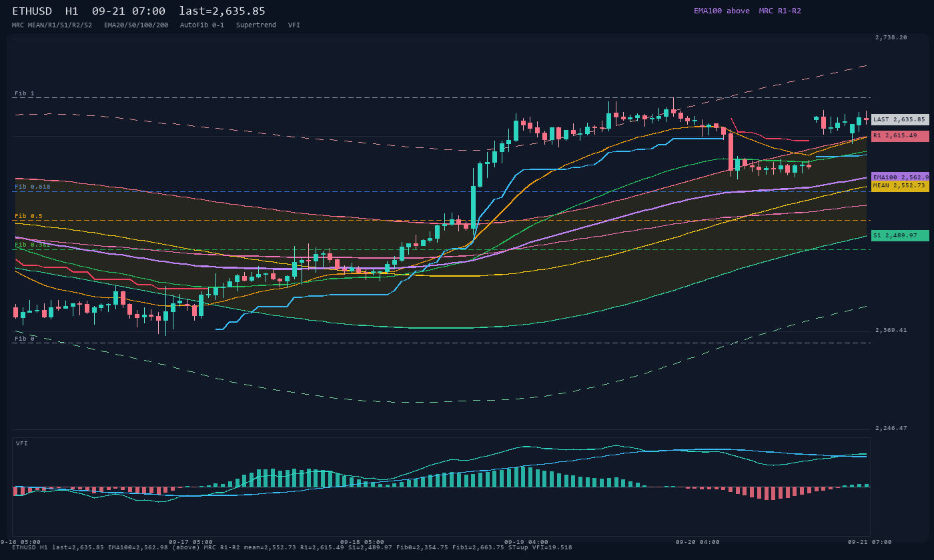Click the 2,369.41 price axis label
Viewport: 934px width, 560px height.
(891, 330)
